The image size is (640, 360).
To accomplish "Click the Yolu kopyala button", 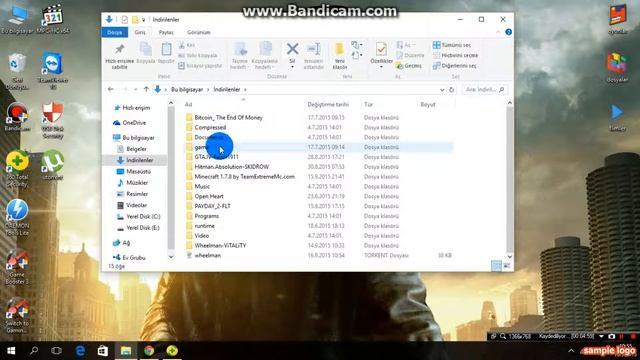I will pos(198,55).
